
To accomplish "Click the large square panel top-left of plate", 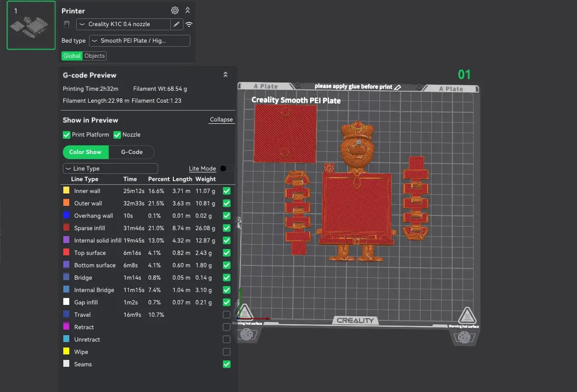I will pos(285,133).
